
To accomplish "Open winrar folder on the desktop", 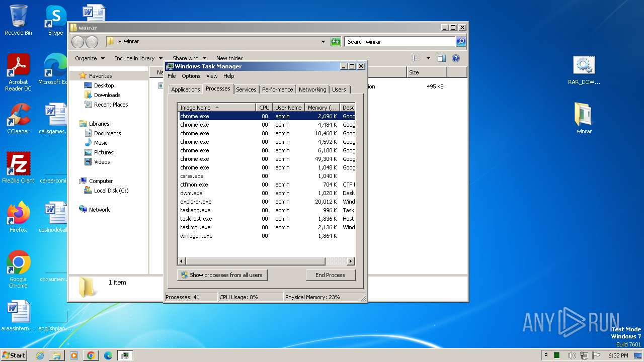I will (x=584, y=119).
